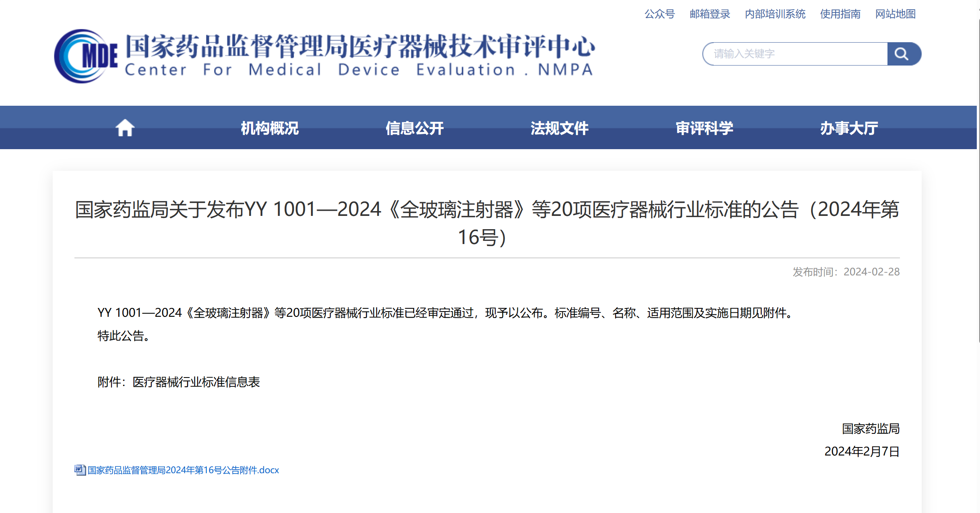Viewport: 980px width, 513px height.
Task: Open the 办事大厅 menu
Action: pos(849,128)
